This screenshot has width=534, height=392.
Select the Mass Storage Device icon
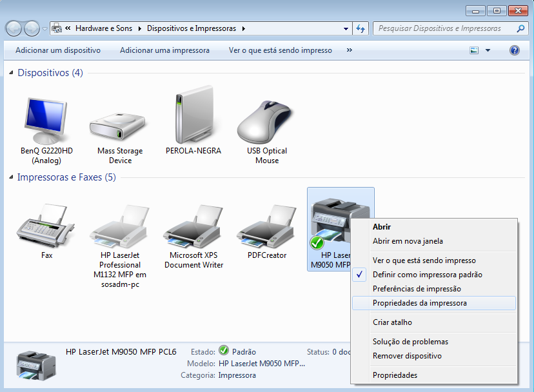pos(117,127)
